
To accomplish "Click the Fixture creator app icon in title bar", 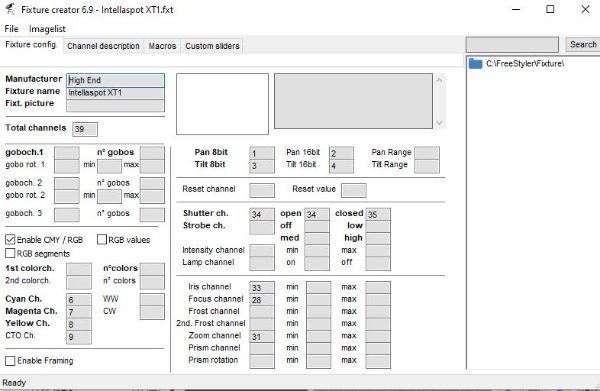I will [10, 9].
